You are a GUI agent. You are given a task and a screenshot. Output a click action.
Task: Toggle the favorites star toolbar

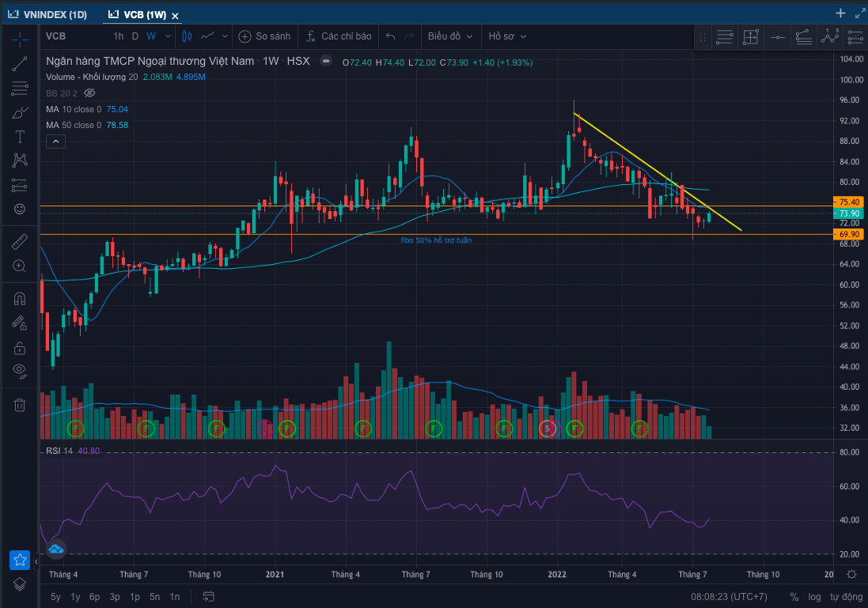point(19,560)
